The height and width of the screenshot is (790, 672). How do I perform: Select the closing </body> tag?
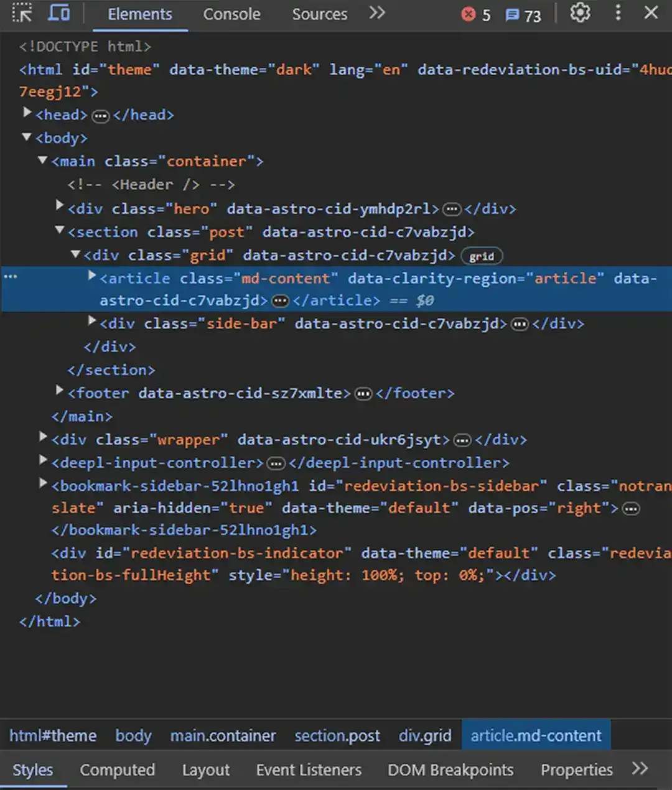point(66,598)
